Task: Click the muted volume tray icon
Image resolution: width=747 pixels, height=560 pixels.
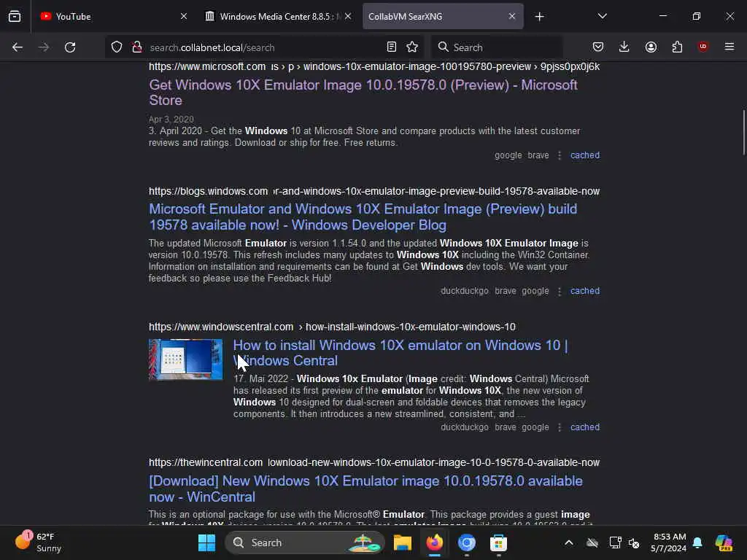Action: [x=634, y=542]
